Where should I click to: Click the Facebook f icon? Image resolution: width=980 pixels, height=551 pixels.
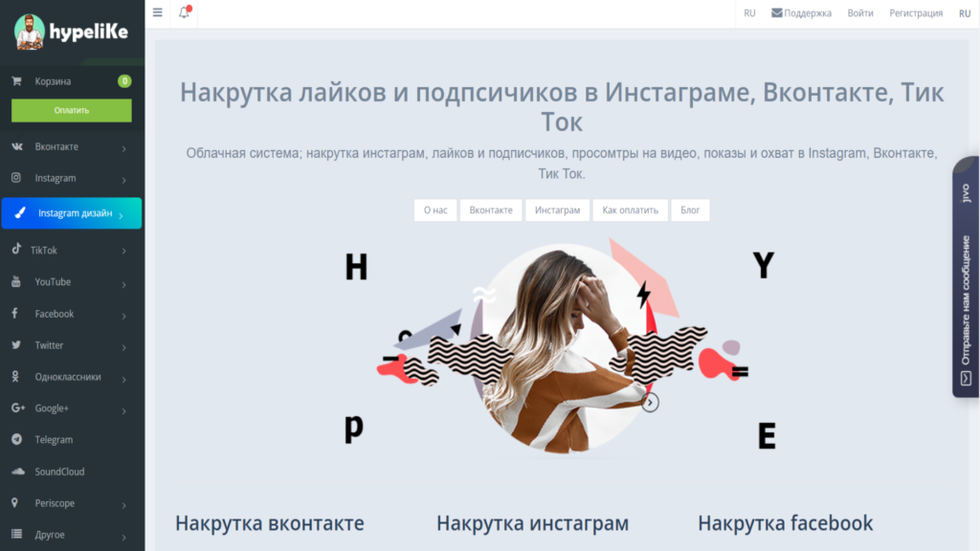point(15,313)
